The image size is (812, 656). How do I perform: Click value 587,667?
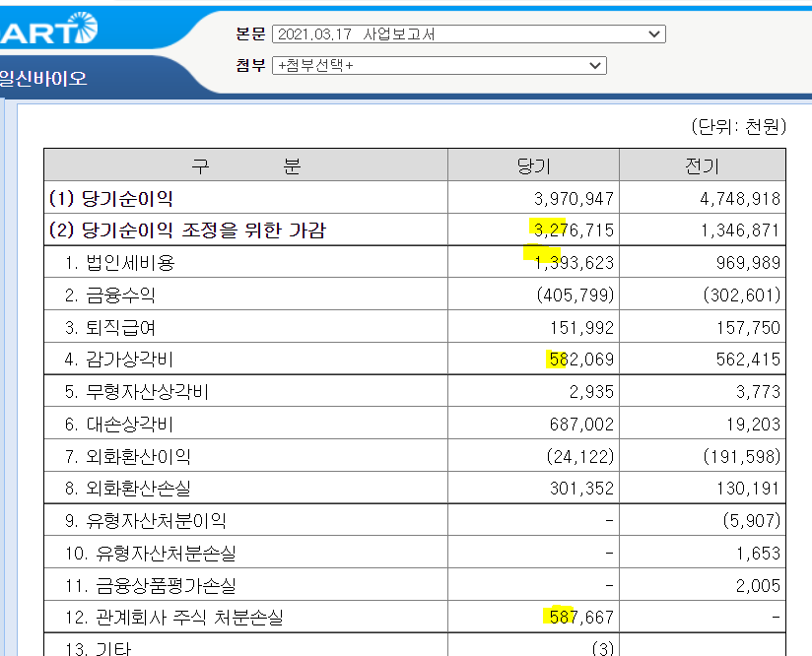(x=582, y=617)
